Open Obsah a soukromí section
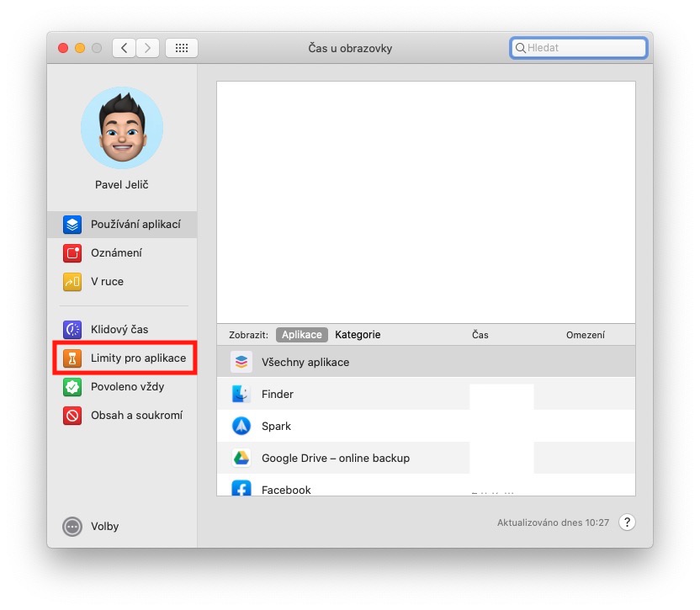The height and width of the screenshot is (610, 700). click(122, 416)
